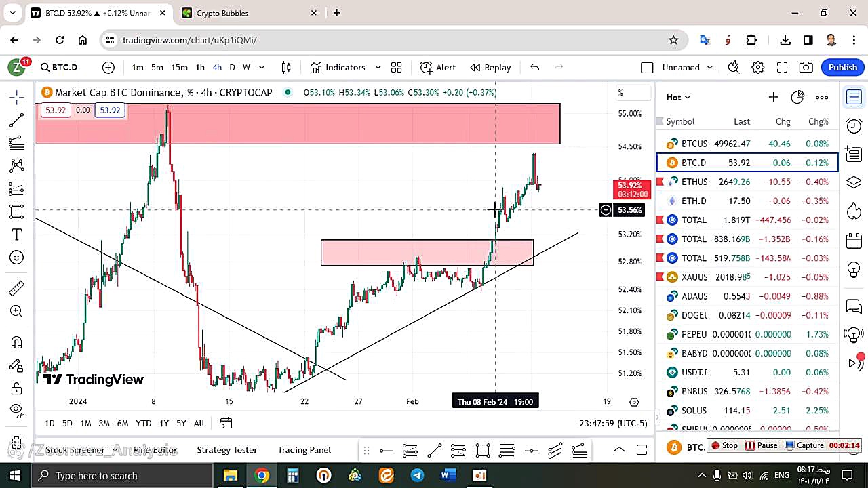Open the chat bubbles panel in right sidebar

pyautogui.click(x=854, y=307)
